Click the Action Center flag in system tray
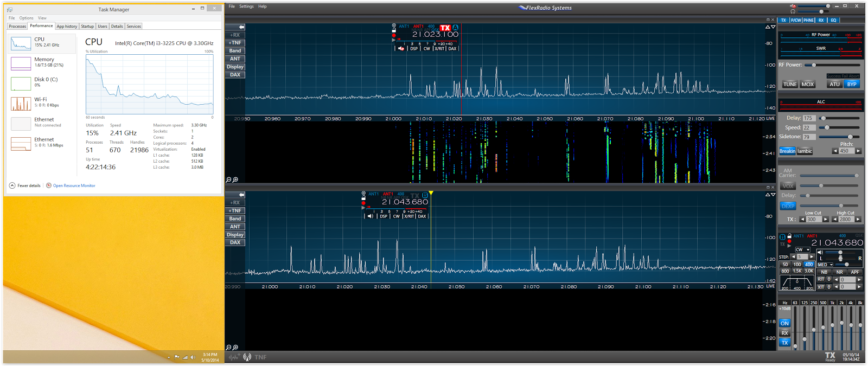This screenshot has width=868, height=366. [177, 357]
